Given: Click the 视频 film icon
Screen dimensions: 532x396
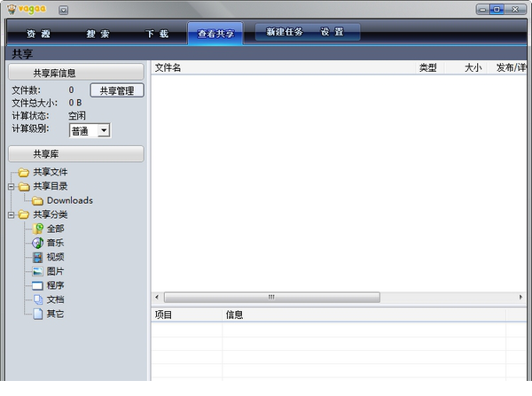Looking at the screenshot, I should click(37, 257).
